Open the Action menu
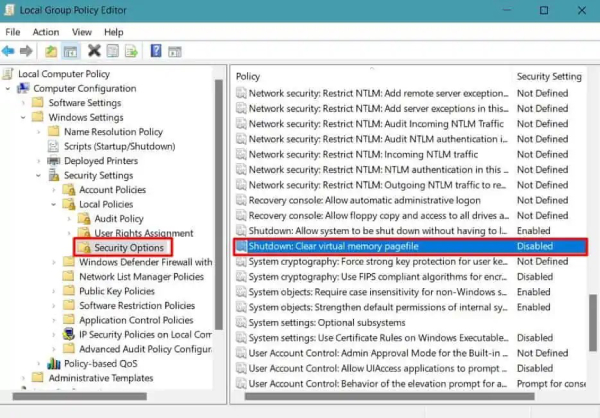Screen dimensions: 600x418 [45, 31]
